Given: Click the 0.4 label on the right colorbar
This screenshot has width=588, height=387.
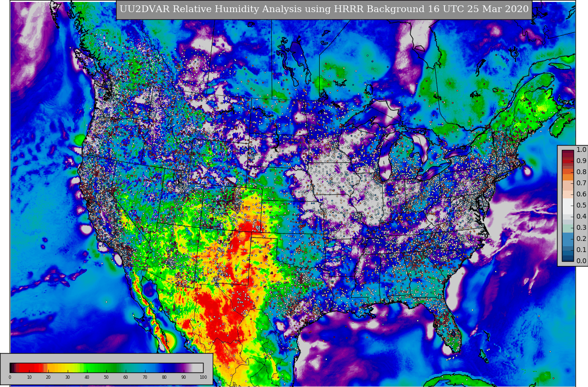Looking at the screenshot, I should 581,216.
